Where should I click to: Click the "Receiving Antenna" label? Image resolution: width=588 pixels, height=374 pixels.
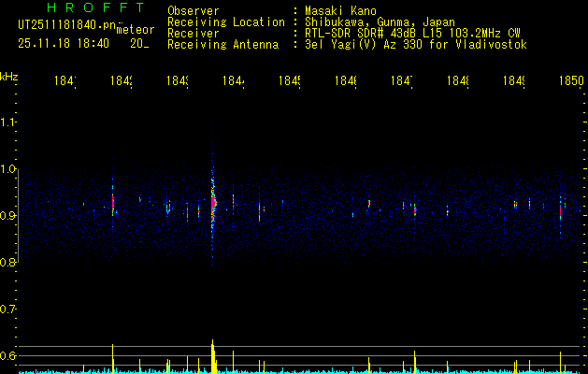222,45
